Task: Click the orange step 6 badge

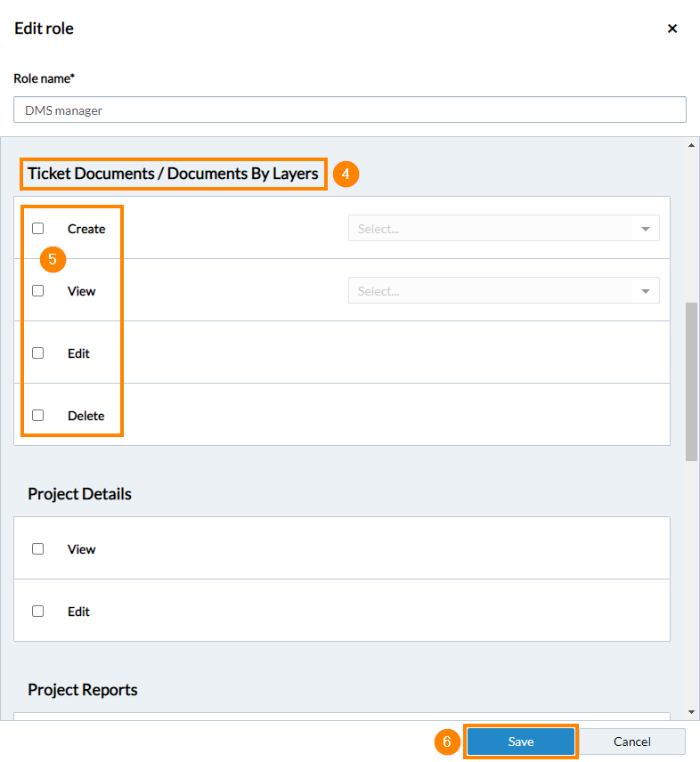Action: tap(447, 742)
